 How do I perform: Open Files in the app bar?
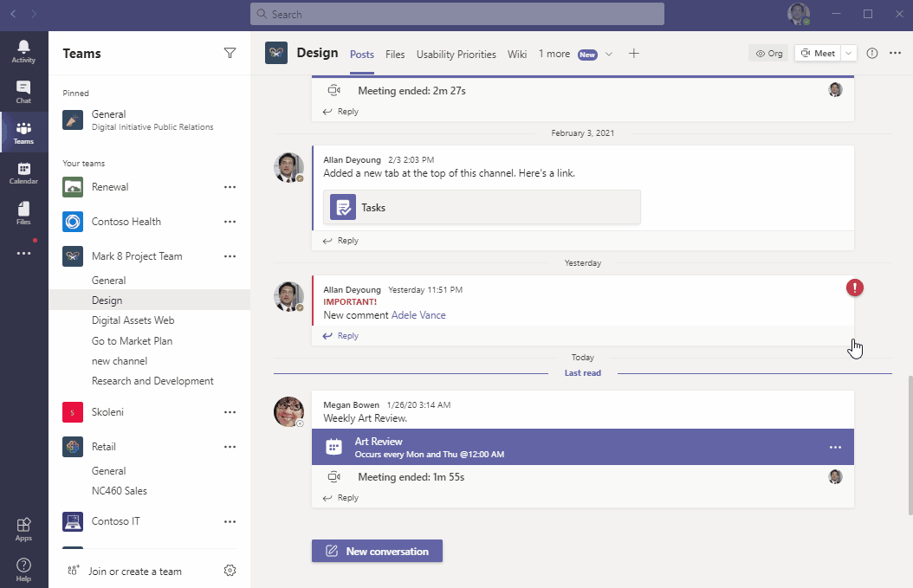coord(23,213)
